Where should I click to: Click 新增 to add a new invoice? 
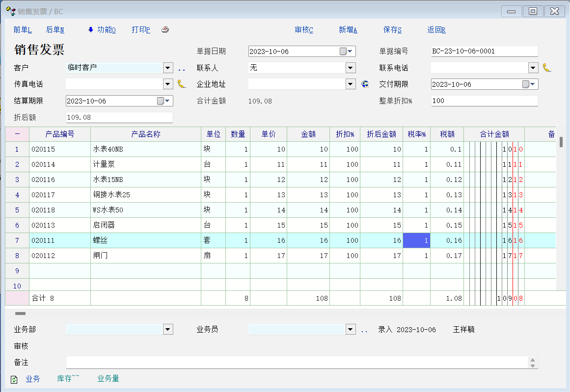coord(348,30)
